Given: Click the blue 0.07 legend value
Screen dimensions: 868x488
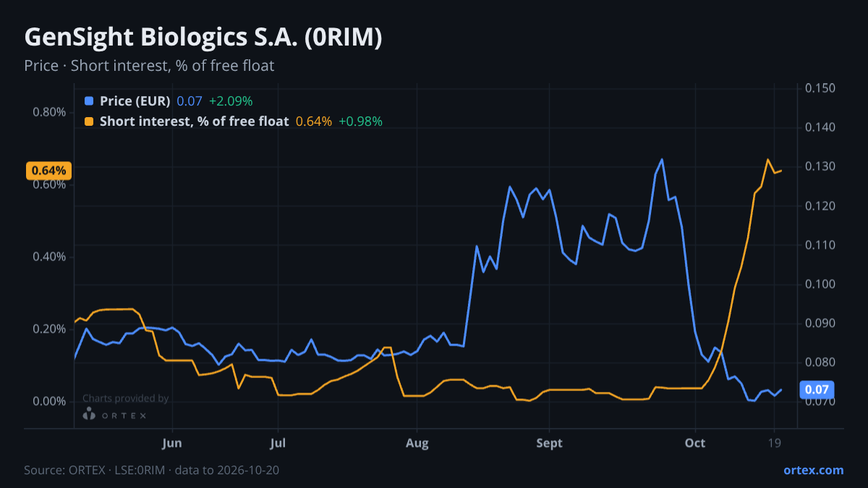Looking at the screenshot, I should [x=190, y=101].
